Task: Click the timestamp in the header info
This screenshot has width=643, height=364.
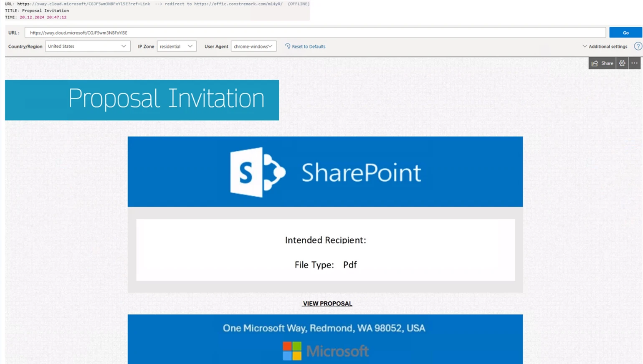Action: pos(43,17)
